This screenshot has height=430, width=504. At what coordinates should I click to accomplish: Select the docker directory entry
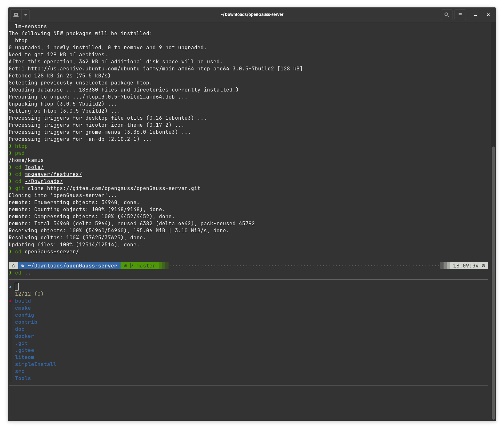point(25,336)
